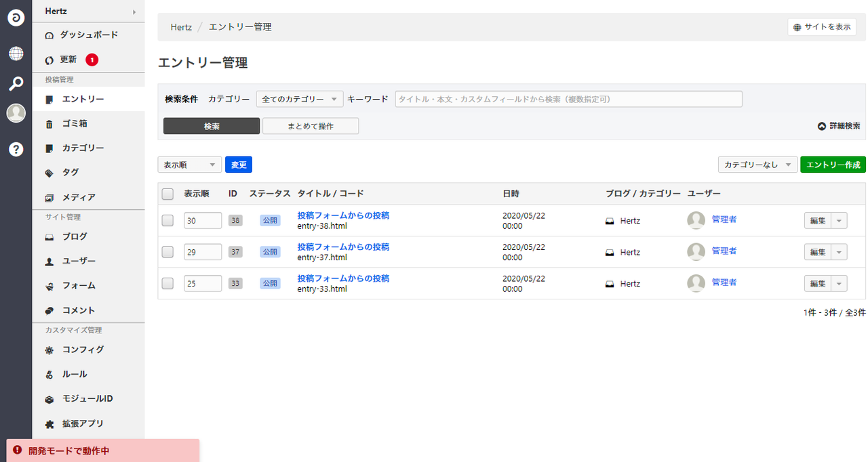Select the checkbox for entry ID 33

tap(168, 284)
